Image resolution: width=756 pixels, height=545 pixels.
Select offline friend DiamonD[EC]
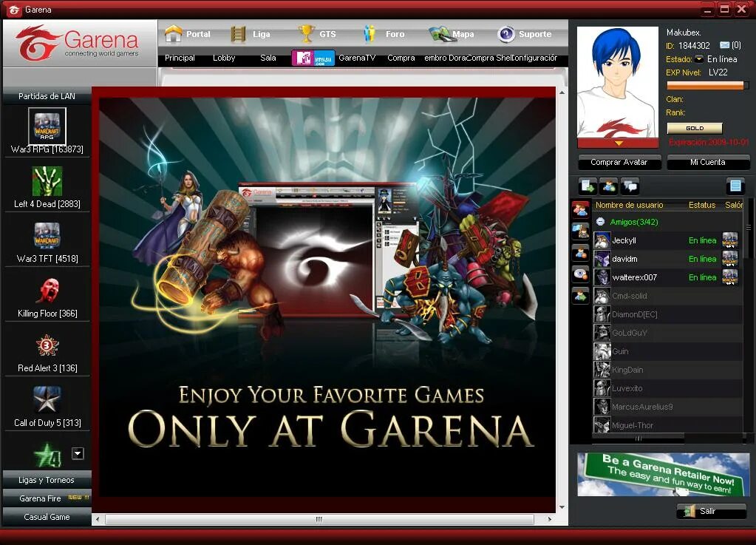667,314
